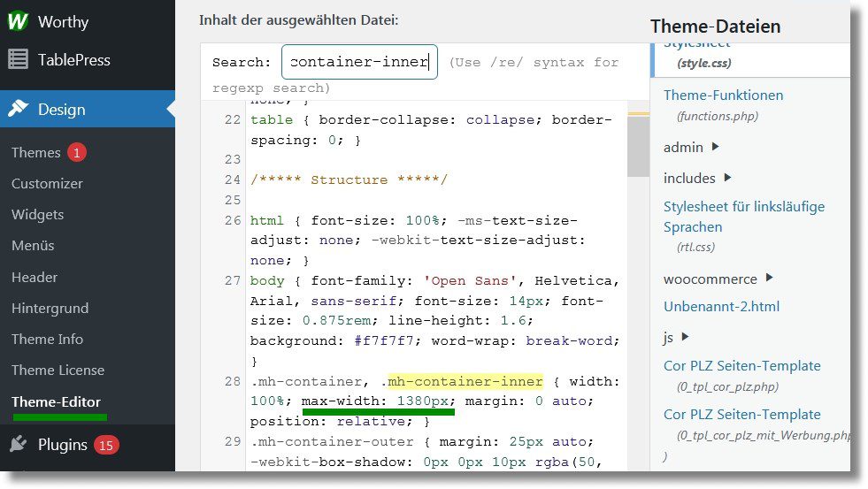The width and height of the screenshot is (868, 489).
Task: Click the code editor scrollbar thumb
Action: (638, 146)
